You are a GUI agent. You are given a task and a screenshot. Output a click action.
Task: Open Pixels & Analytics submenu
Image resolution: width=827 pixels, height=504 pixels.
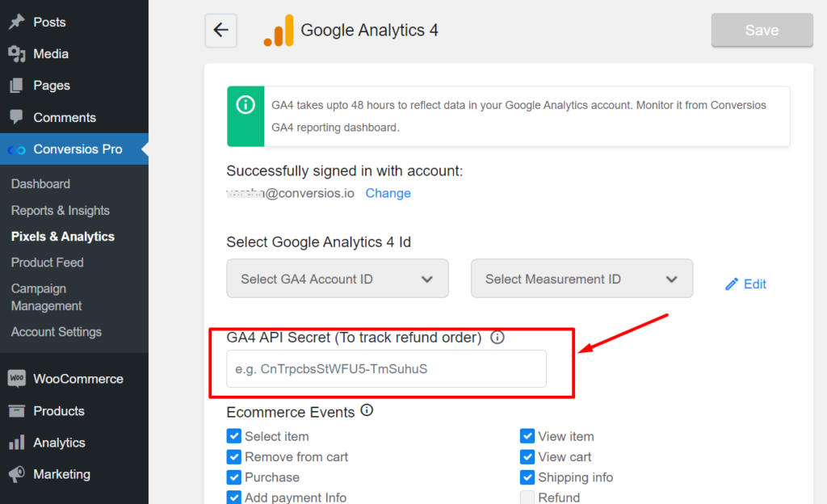63,237
